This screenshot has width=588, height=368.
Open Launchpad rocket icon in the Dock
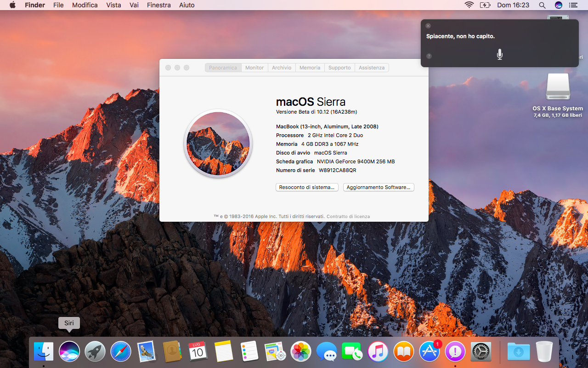tap(95, 352)
